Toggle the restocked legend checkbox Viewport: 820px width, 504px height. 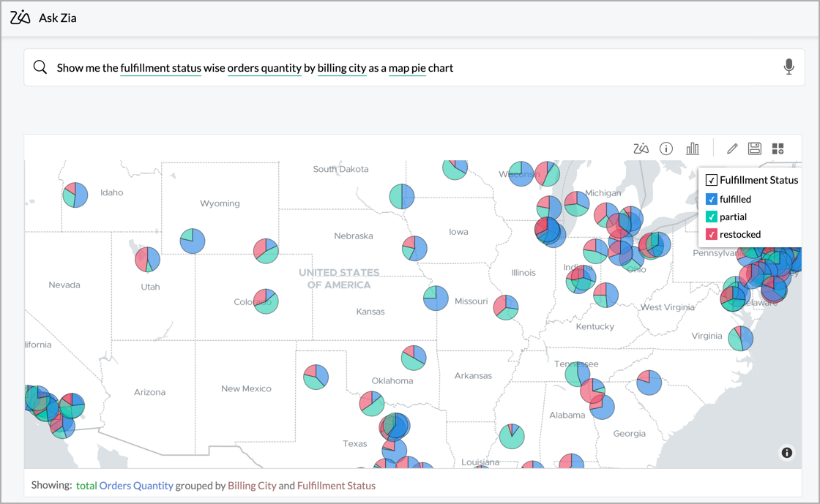click(711, 234)
